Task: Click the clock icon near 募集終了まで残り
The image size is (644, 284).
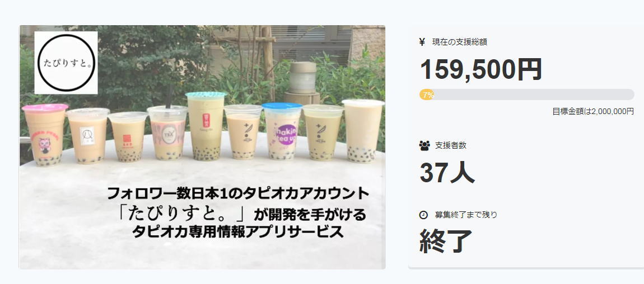Action: click(x=423, y=215)
